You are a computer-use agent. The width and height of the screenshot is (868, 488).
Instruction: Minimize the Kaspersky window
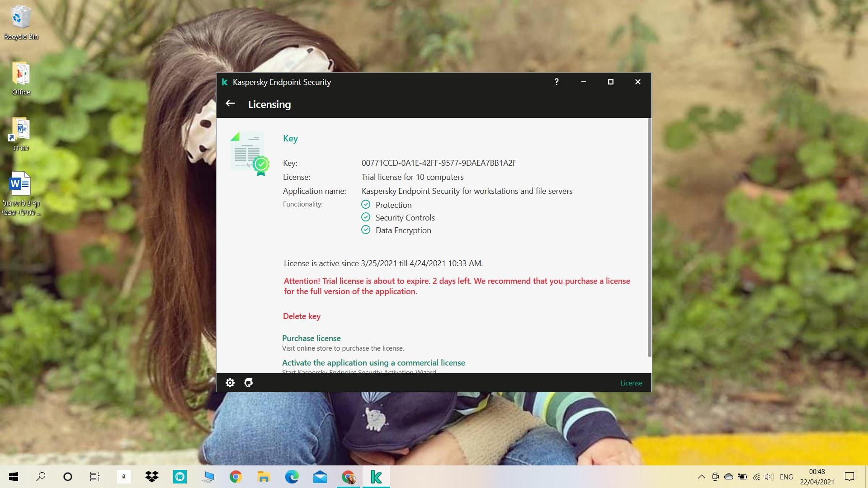pos(584,82)
